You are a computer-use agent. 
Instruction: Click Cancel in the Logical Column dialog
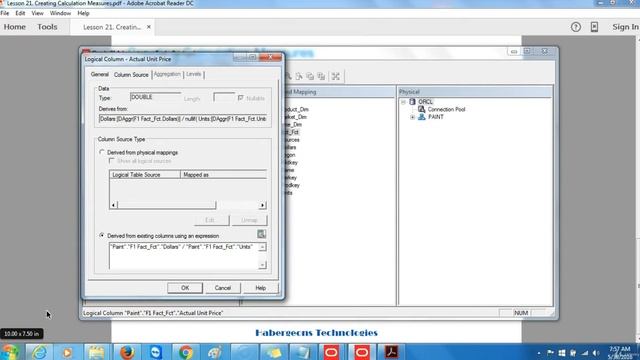click(223, 288)
